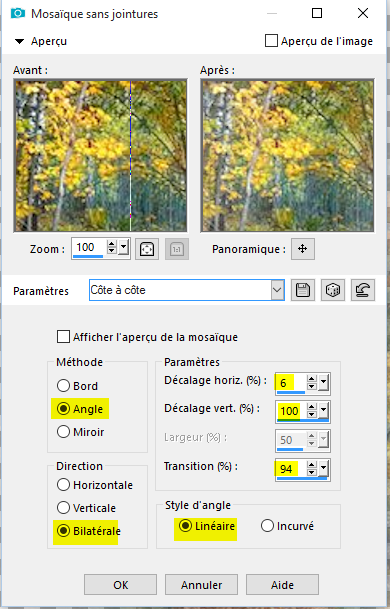Check Afficher l'aperçu de la mosaïque
This screenshot has width=390, height=609.
point(63,337)
